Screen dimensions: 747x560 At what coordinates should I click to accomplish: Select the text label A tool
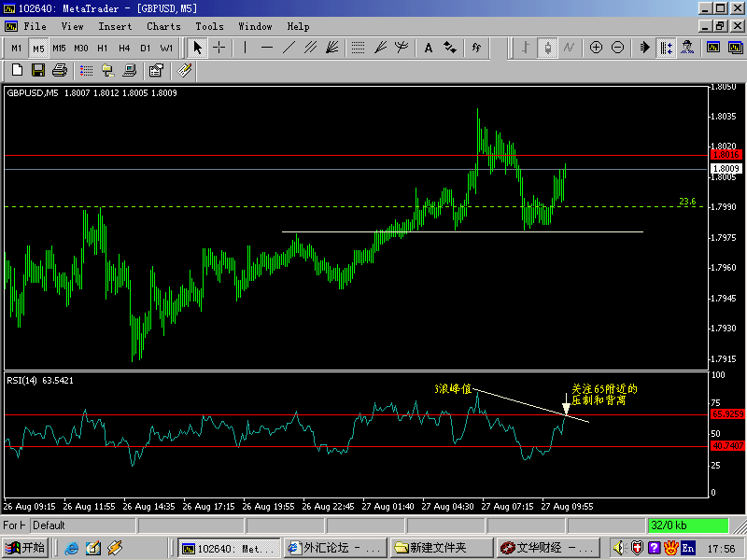click(429, 48)
